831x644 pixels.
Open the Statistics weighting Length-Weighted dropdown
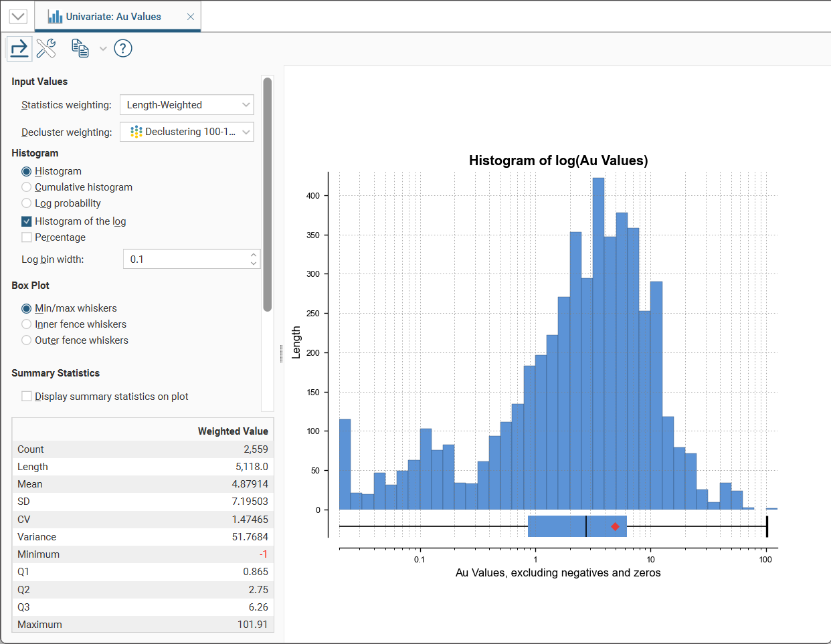[x=187, y=105]
